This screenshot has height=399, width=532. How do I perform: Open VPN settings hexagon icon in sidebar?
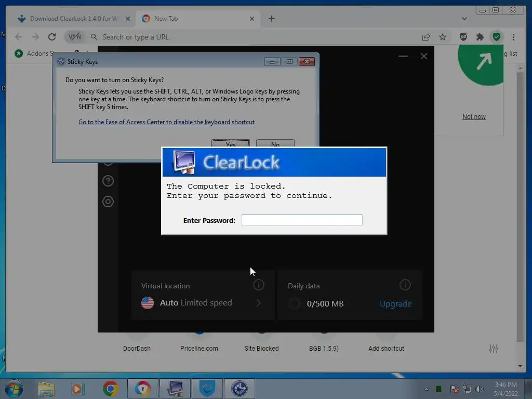(108, 202)
